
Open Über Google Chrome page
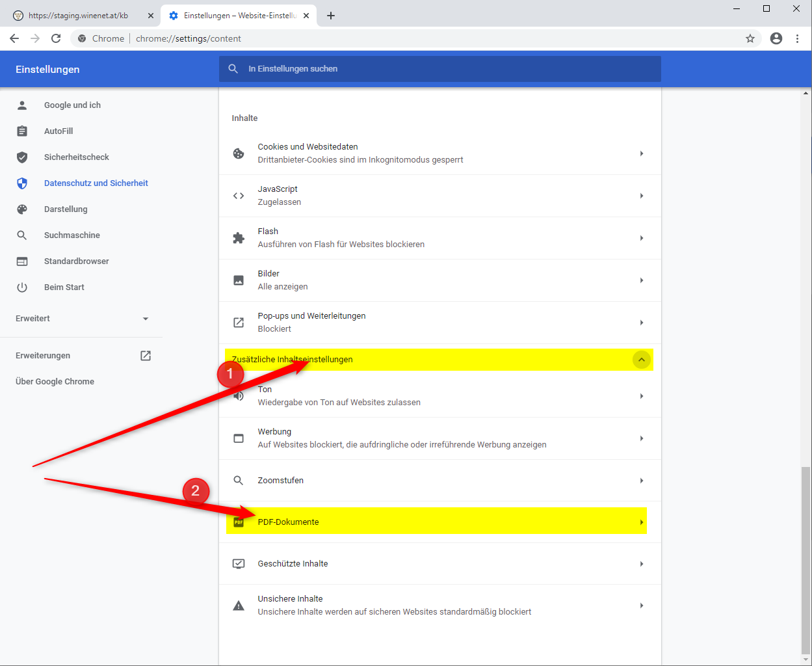click(x=55, y=382)
